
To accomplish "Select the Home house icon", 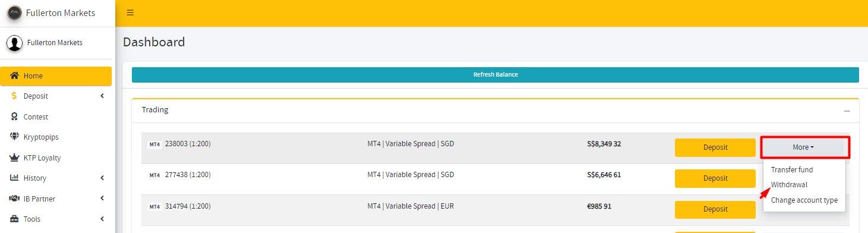I will 14,75.
